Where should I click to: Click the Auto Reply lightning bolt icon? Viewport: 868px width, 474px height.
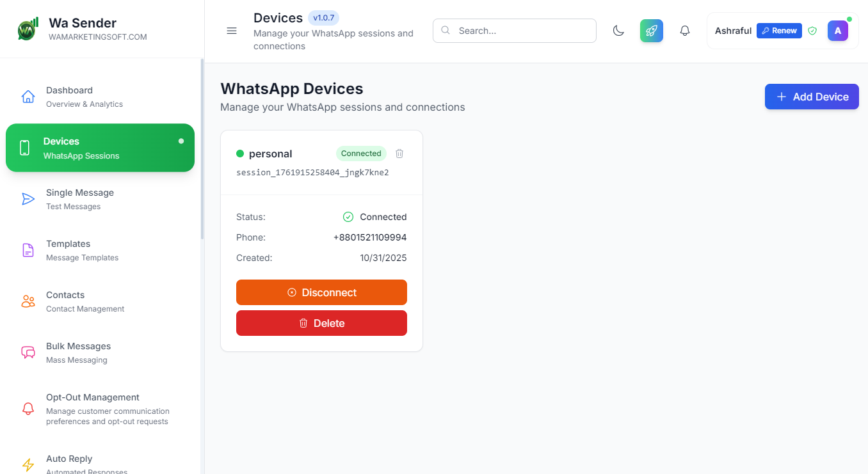click(28, 464)
